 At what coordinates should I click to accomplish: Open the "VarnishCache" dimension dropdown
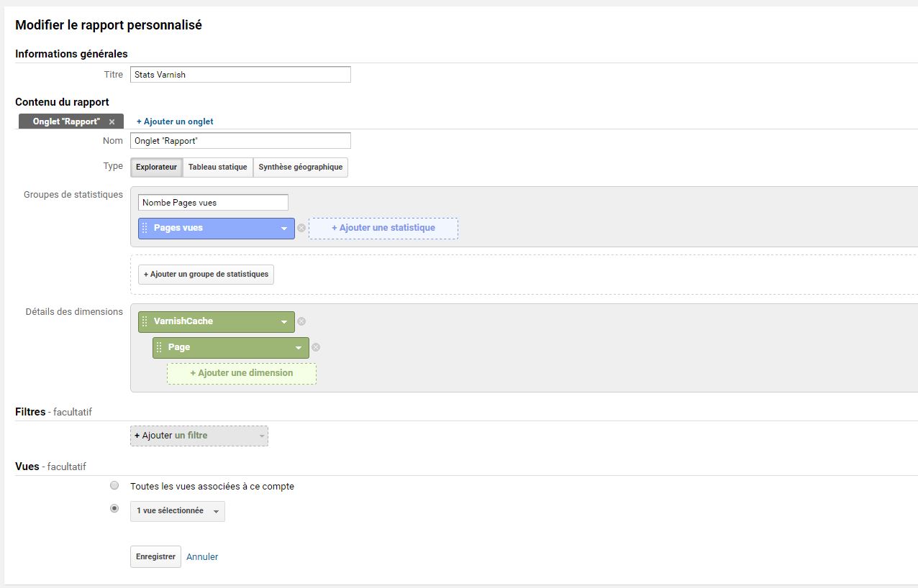click(284, 321)
